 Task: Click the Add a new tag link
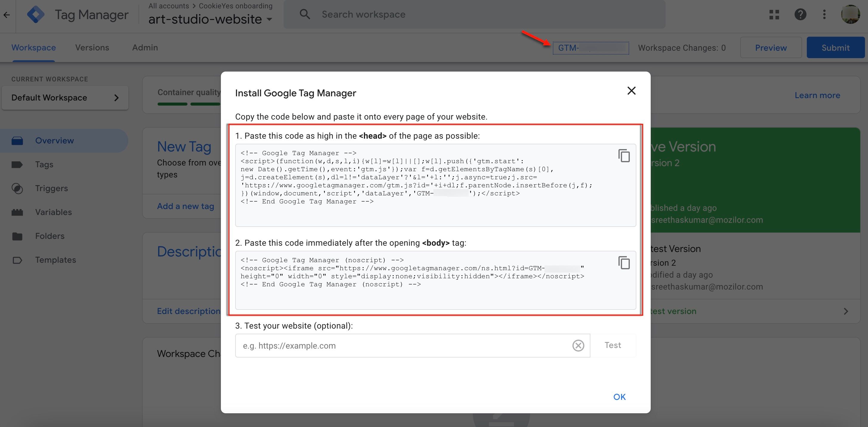pos(185,206)
